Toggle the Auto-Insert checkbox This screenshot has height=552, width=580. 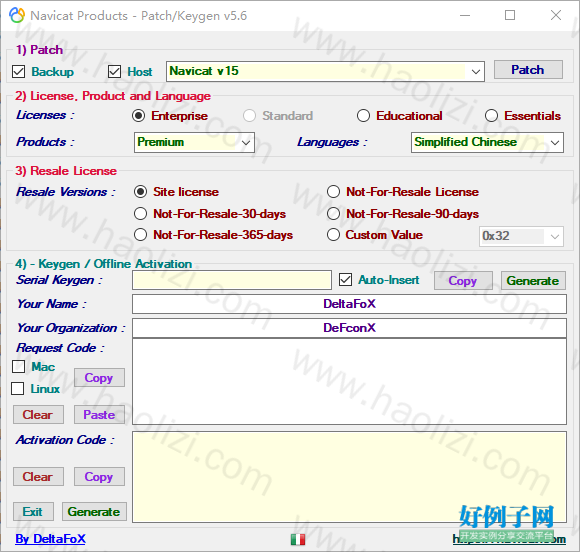click(345, 280)
